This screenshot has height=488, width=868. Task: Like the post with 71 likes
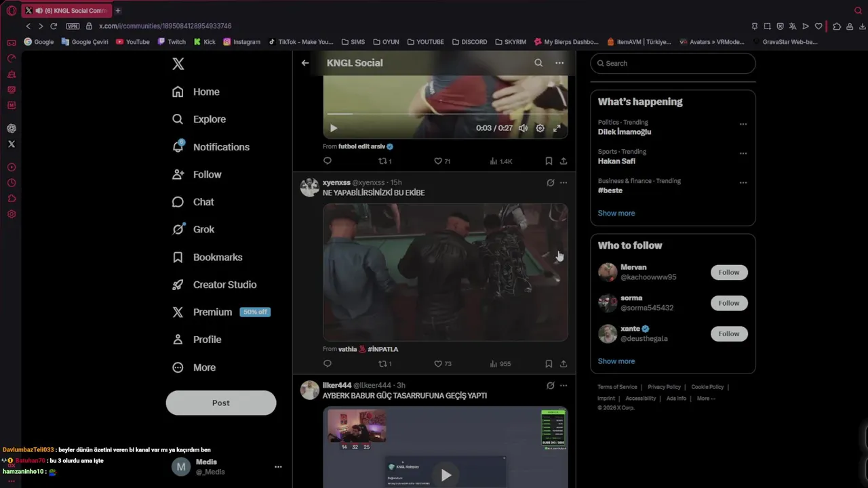click(x=442, y=161)
